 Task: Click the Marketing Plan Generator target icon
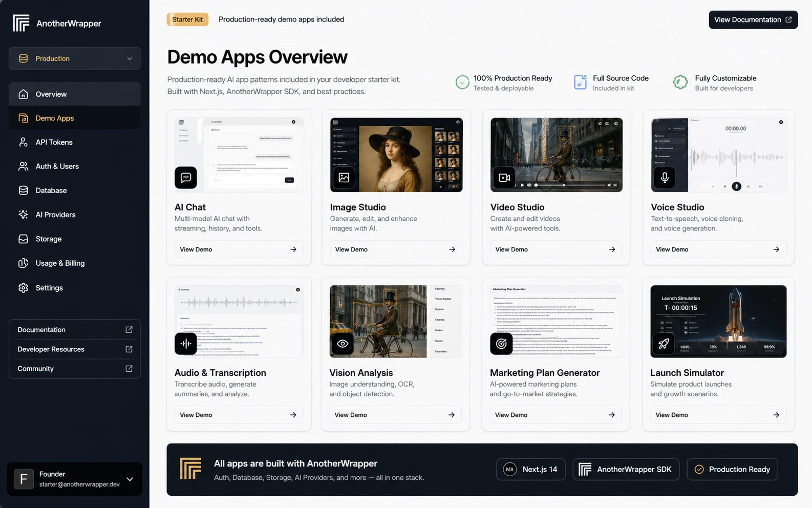(501, 344)
